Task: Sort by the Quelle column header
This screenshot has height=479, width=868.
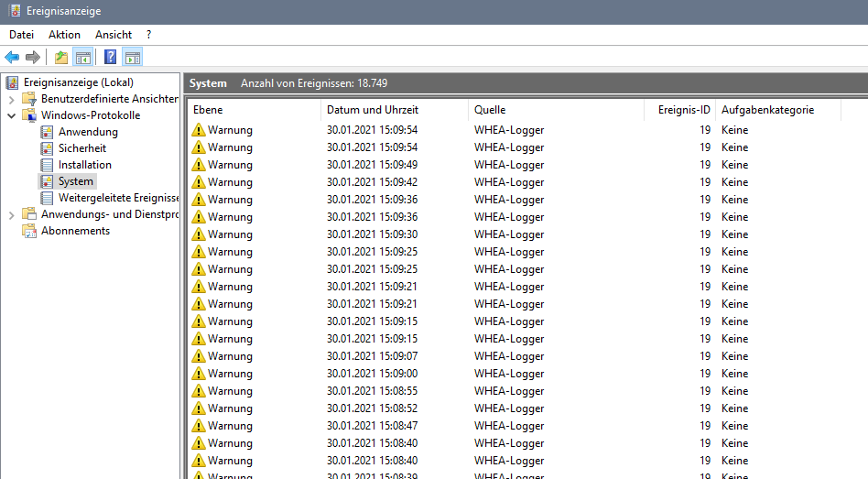Action: click(x=556, y=110)
